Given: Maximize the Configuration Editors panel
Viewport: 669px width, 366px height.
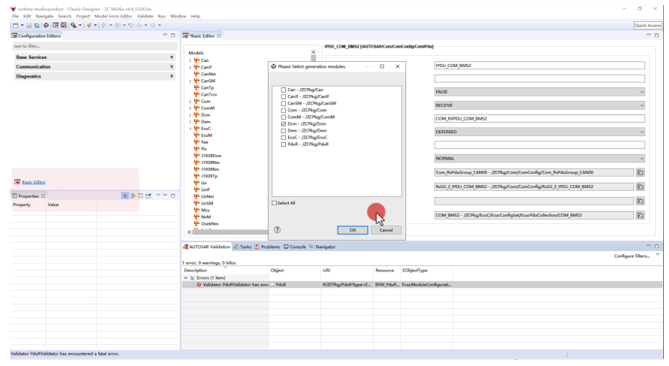Looking at the screenshot, I should (173, 35).
